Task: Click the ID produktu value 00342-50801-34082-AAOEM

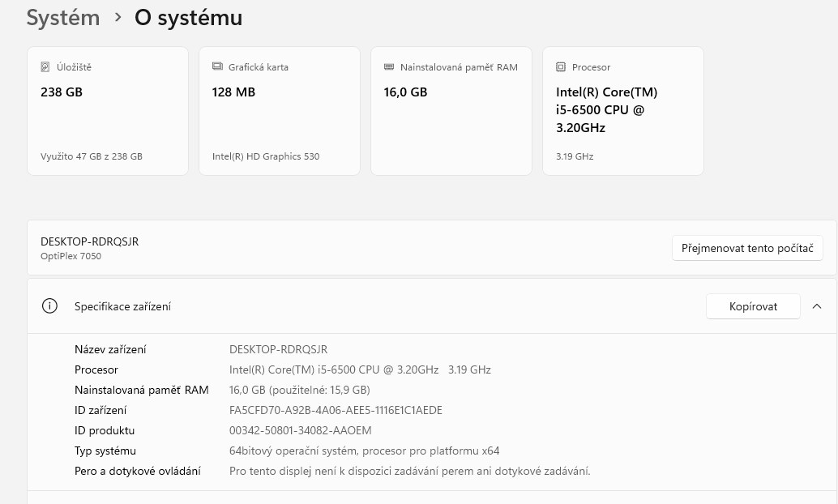Action: 301,430
